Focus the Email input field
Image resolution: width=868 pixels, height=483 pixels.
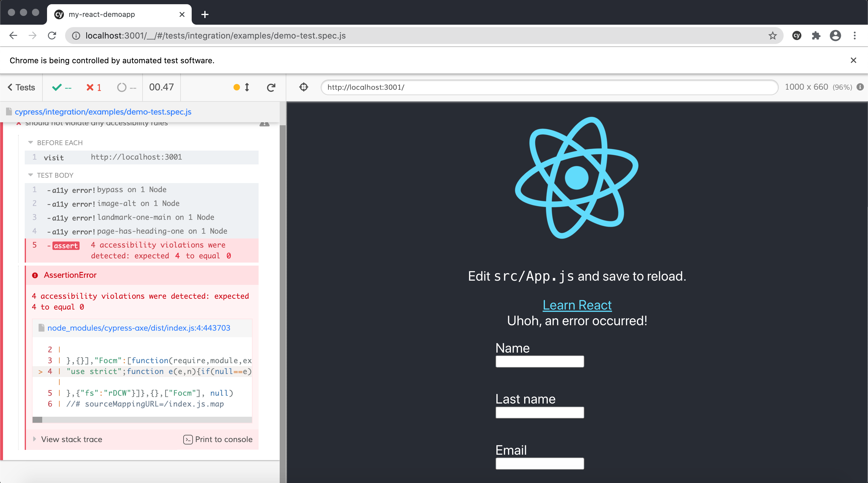click(x=539, y=463)
